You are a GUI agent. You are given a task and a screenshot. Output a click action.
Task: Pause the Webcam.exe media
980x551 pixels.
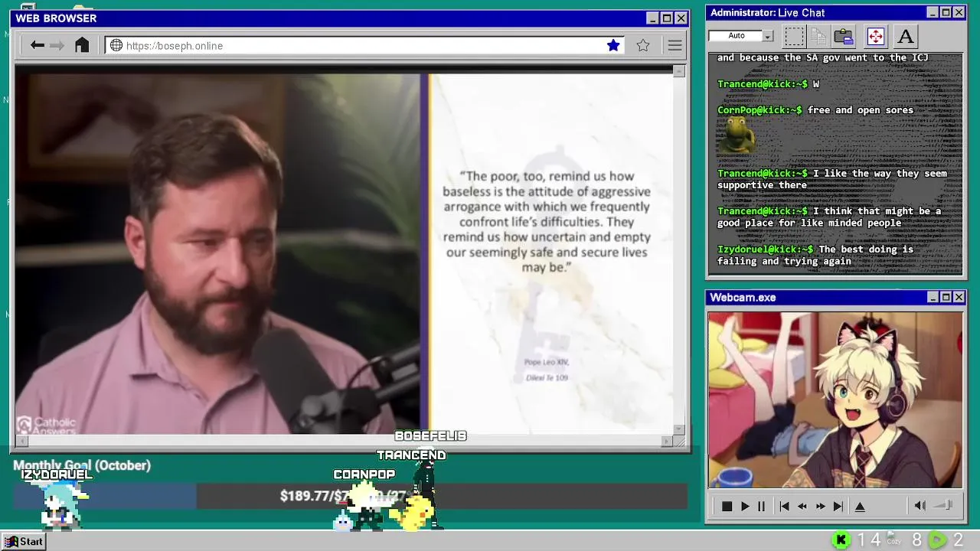(761, 506)
